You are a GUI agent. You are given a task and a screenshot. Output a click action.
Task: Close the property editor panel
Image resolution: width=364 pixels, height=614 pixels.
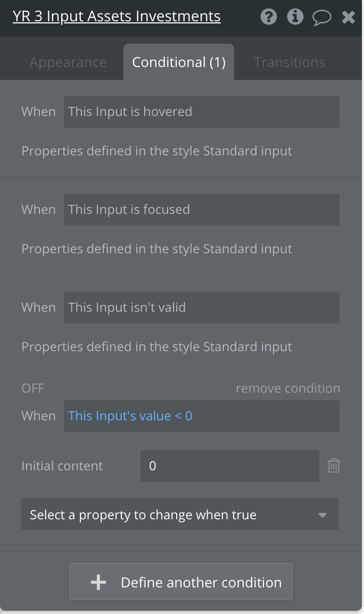(349, 17)
